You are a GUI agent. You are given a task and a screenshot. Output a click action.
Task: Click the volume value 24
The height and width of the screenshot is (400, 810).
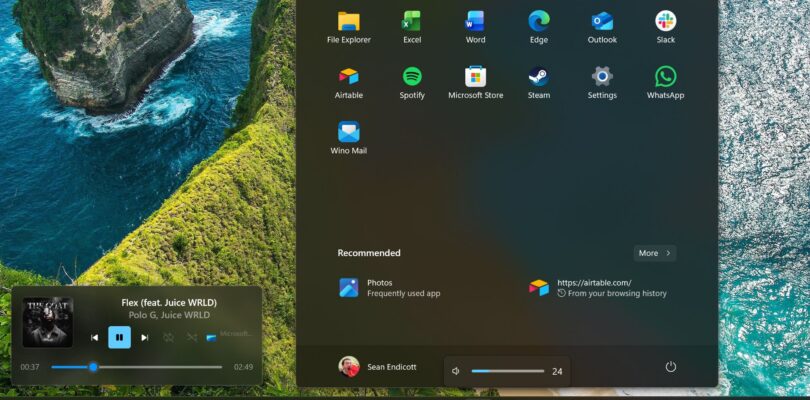557,371
